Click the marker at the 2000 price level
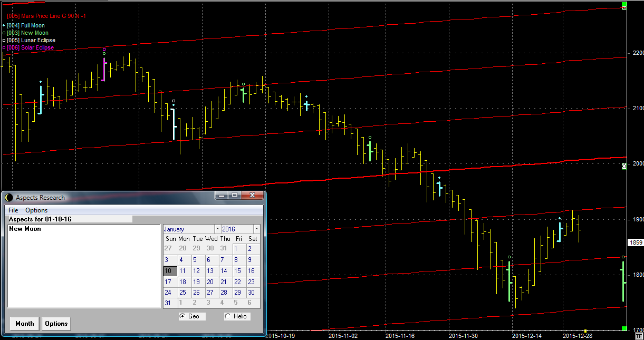The width and height of the screenshot is (644, 340). tap(624, 166)
